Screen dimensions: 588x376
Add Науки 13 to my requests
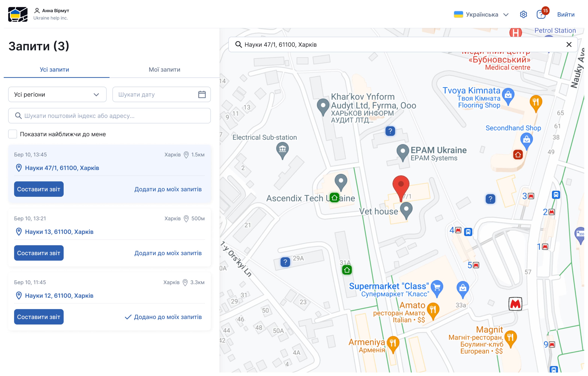click(x=168, y=253)
